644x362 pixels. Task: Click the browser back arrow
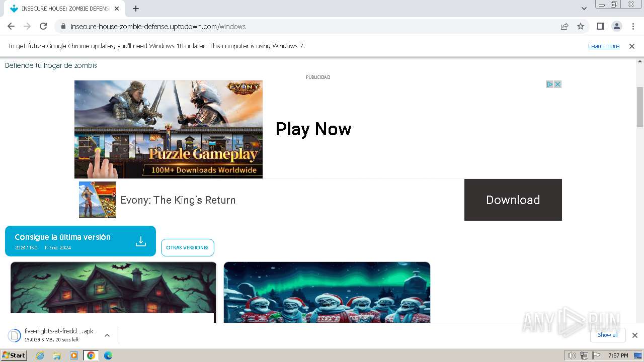click(x=11, y=26)
